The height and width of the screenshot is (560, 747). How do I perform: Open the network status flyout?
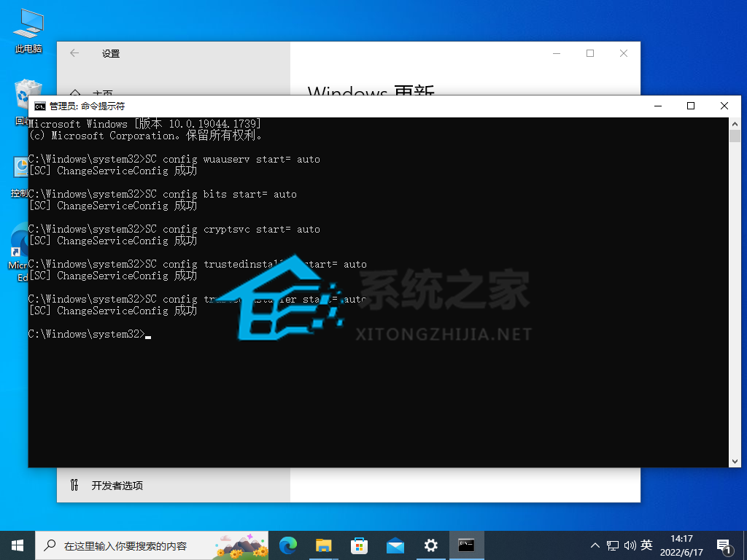(x=611, y=545)
